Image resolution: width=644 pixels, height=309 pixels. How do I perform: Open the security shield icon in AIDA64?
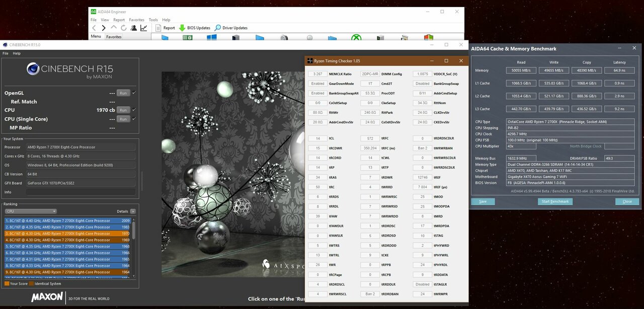pos(429,38)
